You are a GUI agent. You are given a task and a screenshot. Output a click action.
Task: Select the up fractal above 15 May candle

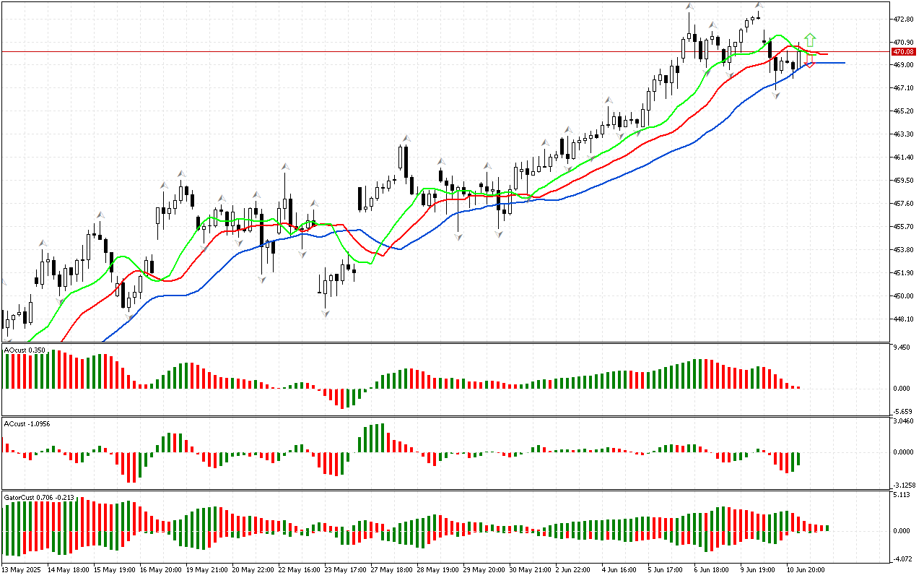(100, 215)
